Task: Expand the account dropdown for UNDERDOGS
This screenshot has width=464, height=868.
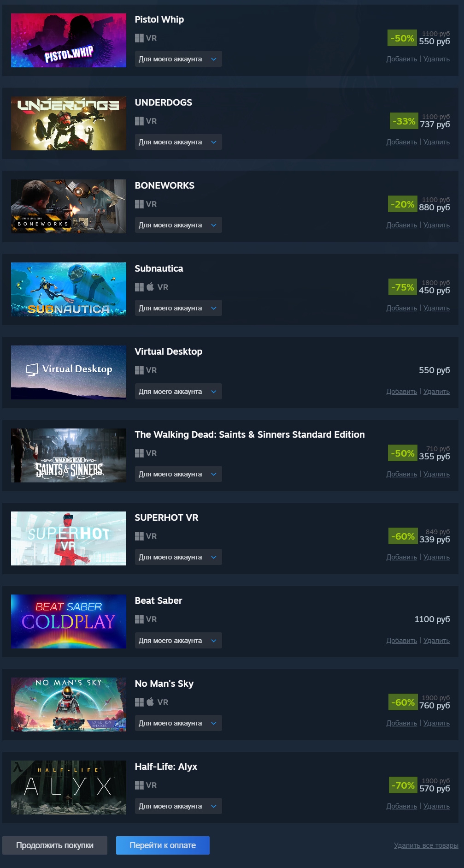Action: click(x=178, y=142)
